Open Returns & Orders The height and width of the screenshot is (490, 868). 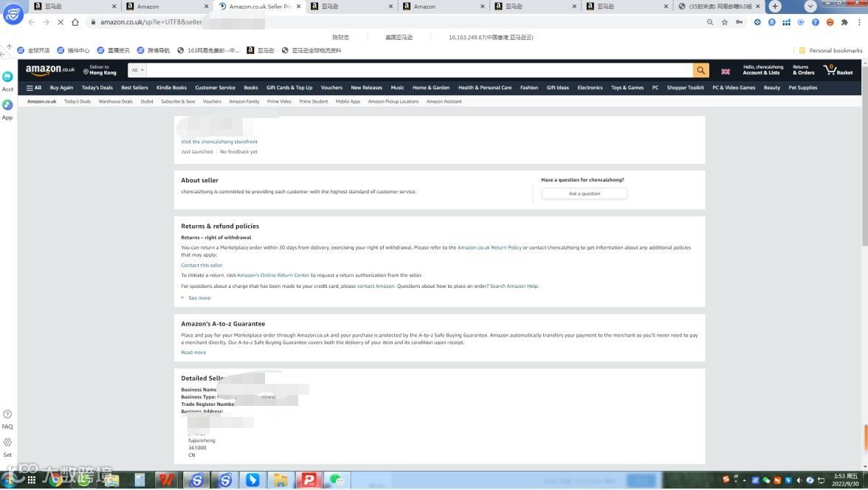pos(803,70)
